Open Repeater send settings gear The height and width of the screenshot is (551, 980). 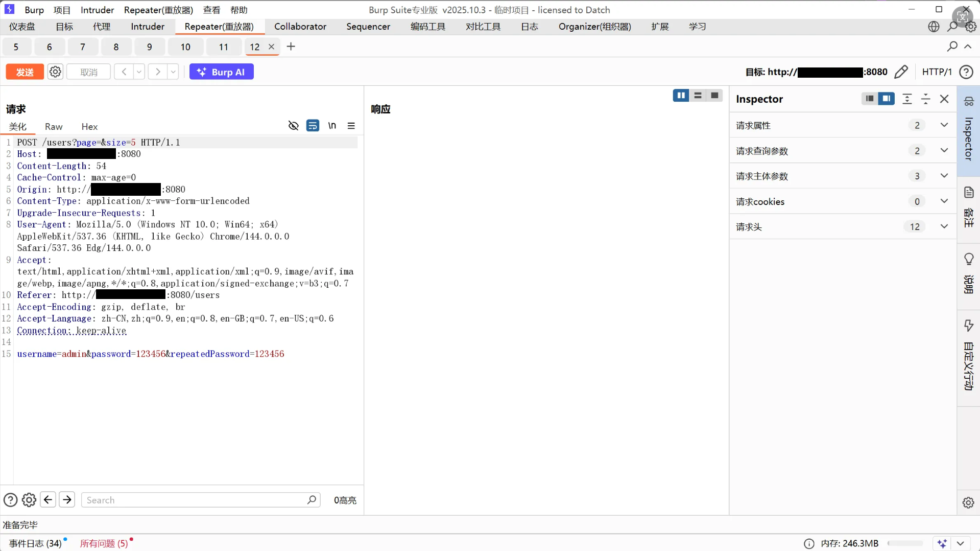point(55,72)
